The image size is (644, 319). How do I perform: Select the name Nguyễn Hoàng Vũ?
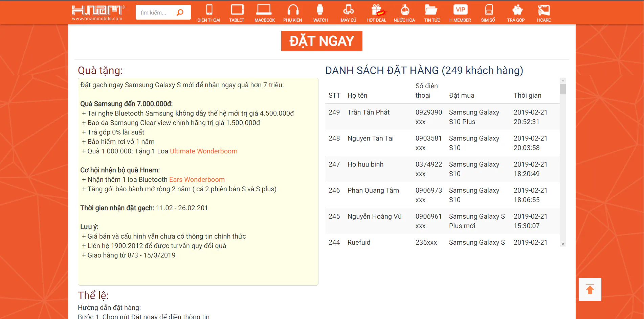(375, 216)
